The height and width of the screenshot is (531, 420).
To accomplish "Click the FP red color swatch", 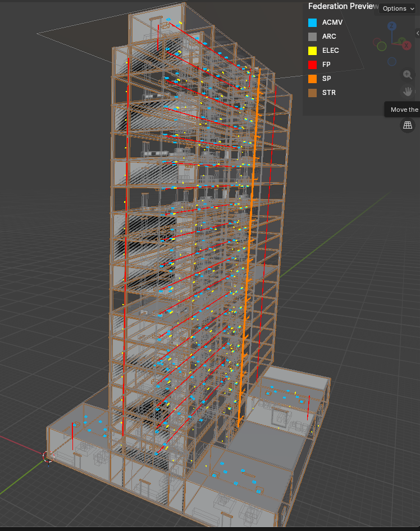I will pyautogui.click(x=312, y=65).
